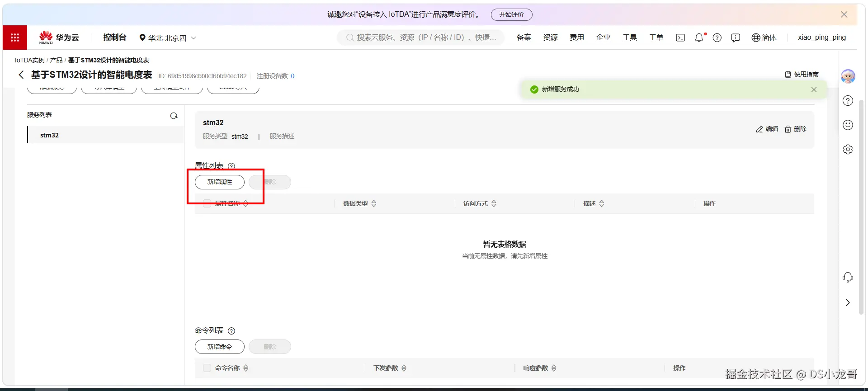Open the notification bell
The height and width of the screenshot is (391, 868).
point(699,38)
